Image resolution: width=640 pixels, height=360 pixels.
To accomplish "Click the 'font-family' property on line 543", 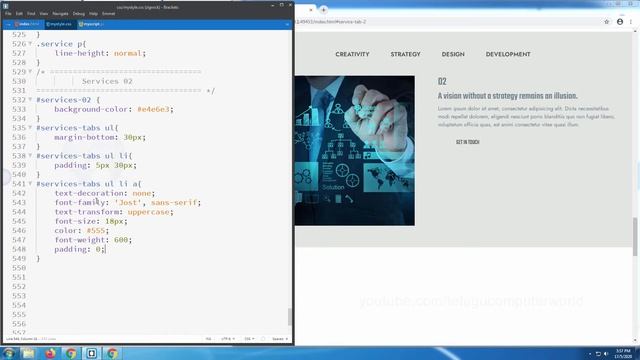I will click(x=80, y=202).
